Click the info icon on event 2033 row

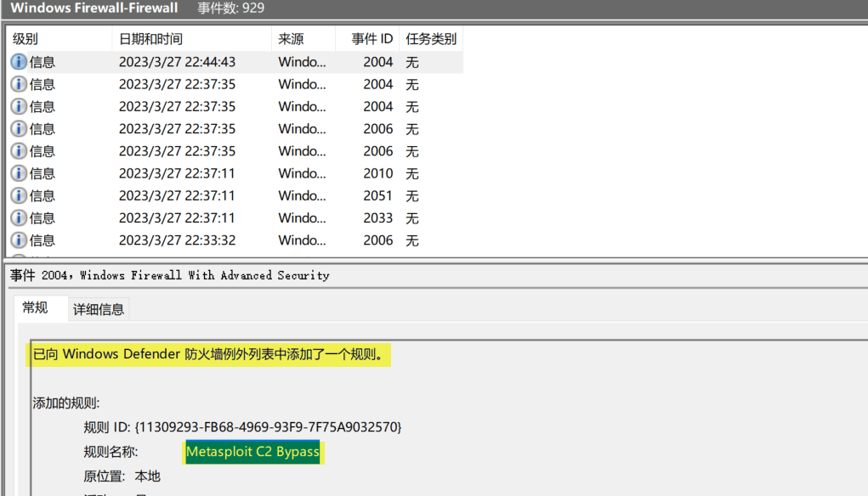coord(19,218)
